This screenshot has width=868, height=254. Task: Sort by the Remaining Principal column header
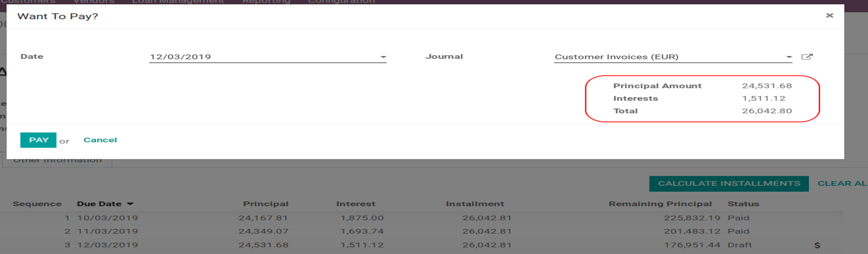pyautogui.click(x=660, y=204)
